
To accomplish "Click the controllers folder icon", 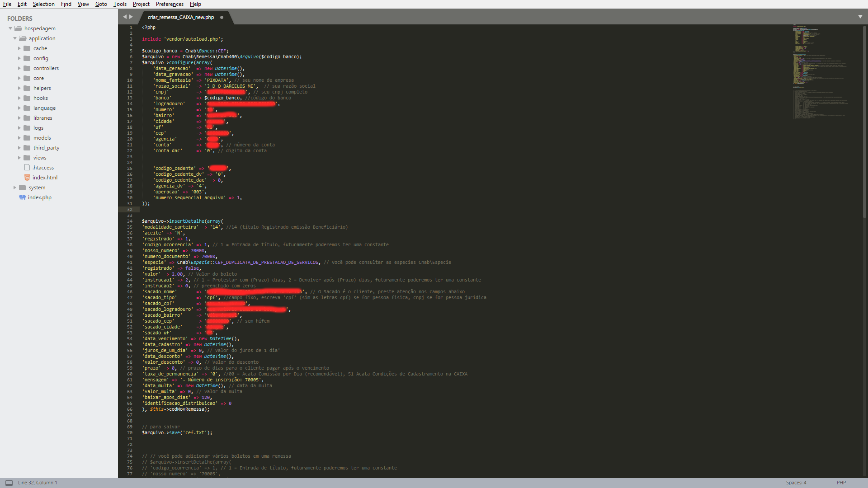I will coord(27,68).
